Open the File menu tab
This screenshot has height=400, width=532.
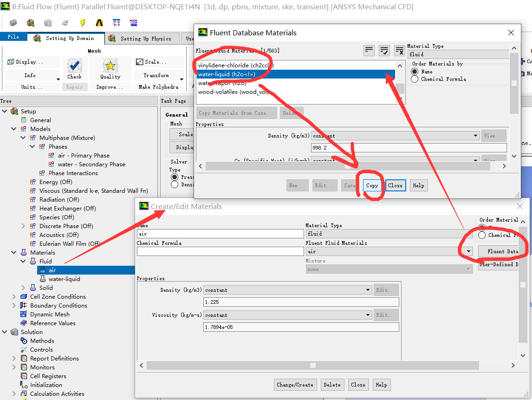(x=13, y=37)
